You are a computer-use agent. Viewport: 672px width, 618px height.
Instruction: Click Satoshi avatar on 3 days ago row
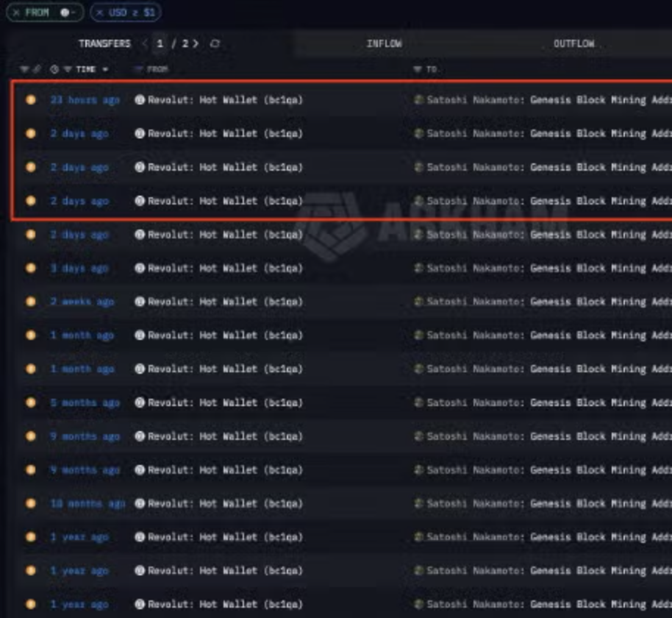point(419,269)
